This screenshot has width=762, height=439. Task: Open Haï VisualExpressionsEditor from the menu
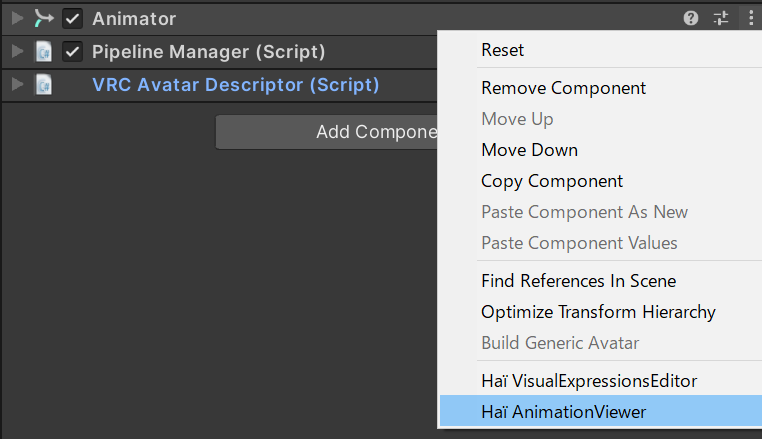[x=588, y=381]
